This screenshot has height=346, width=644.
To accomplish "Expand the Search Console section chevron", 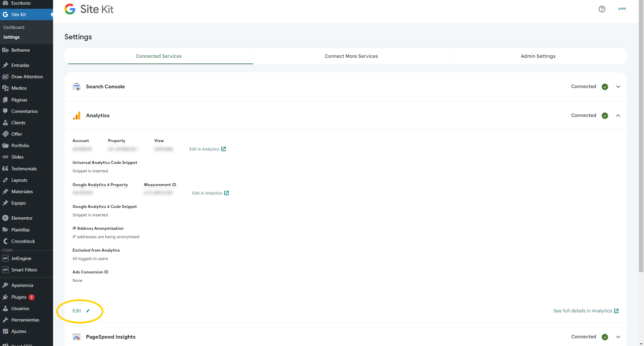I will [x=618, y=87].
